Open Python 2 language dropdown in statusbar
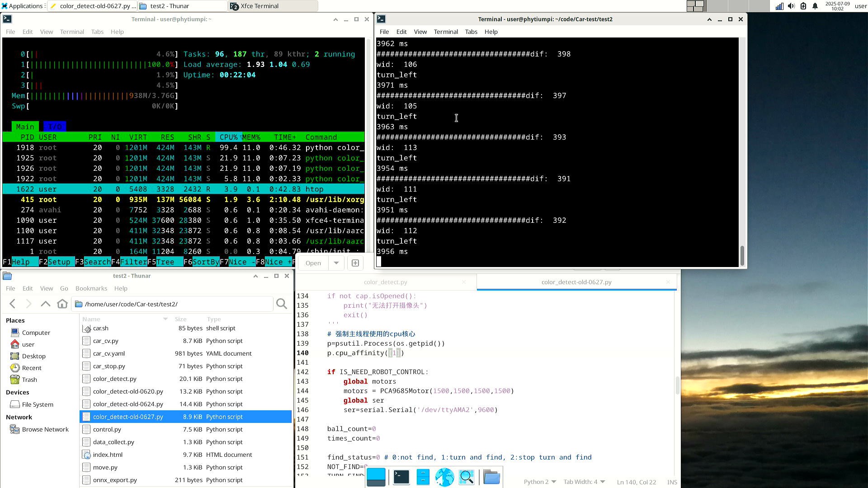Viewport: 868px width, 488px height. point(539,482)
